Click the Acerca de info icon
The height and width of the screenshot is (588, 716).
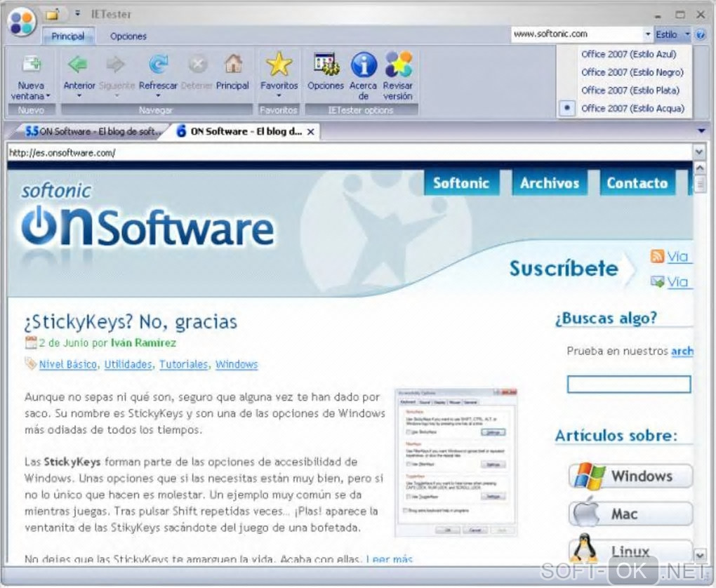[364, 65]
